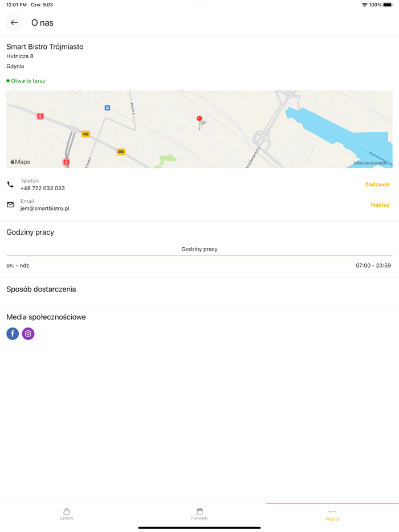This screenshot has height=532, width=399.
Task: Click the Zadzwoń link
Action: tap(378, 184)
